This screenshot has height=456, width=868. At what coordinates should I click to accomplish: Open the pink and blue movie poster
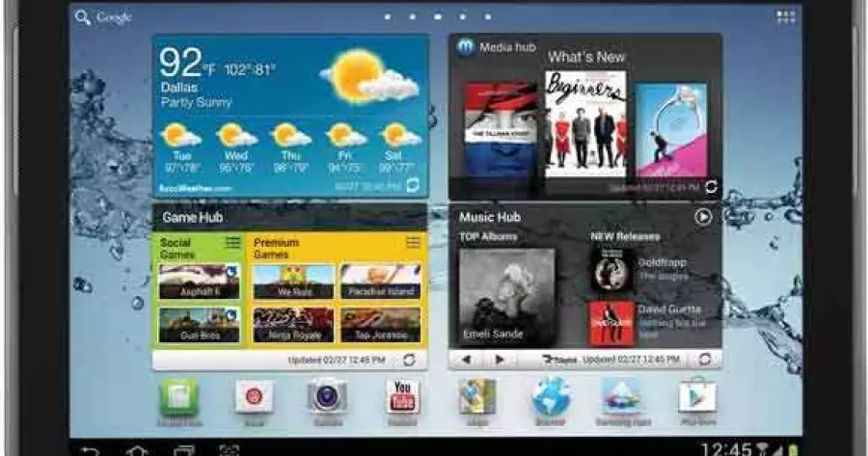(671, 129)
